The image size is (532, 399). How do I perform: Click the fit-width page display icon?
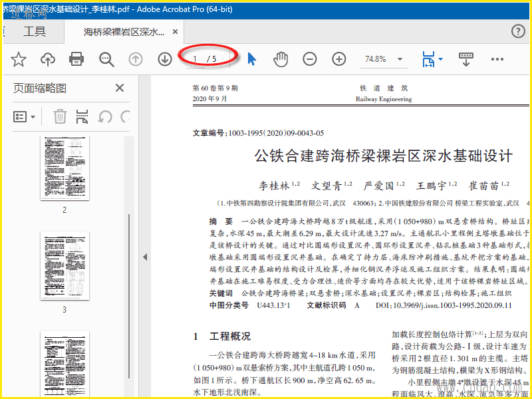tap(428, 59)
